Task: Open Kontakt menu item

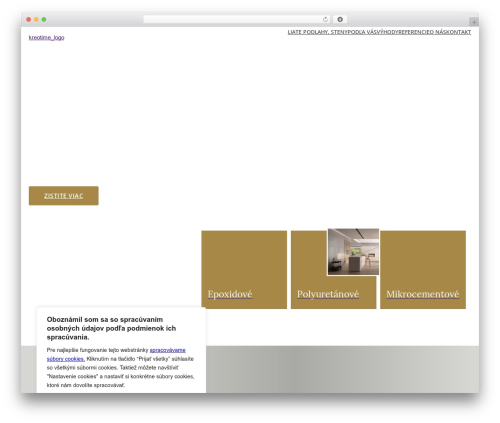Action: (460, 32)
